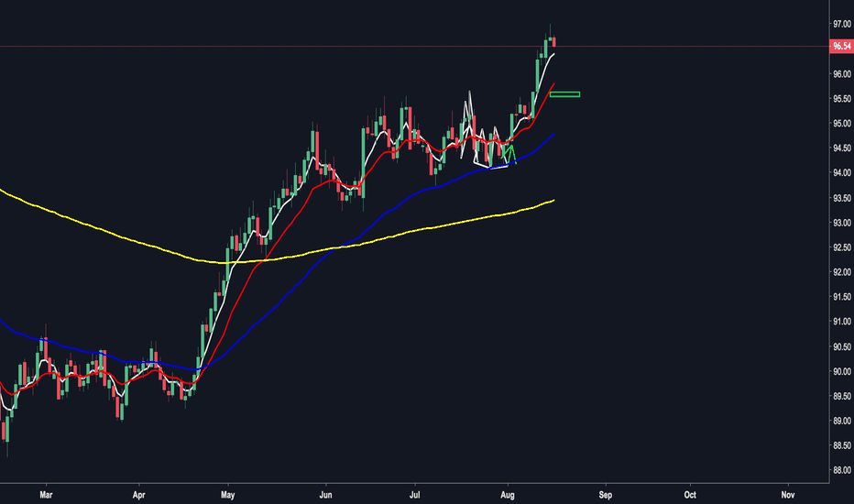Click the 97.00 price axis label
Viewport: 854px width, 504px height.
pos(842,24)
